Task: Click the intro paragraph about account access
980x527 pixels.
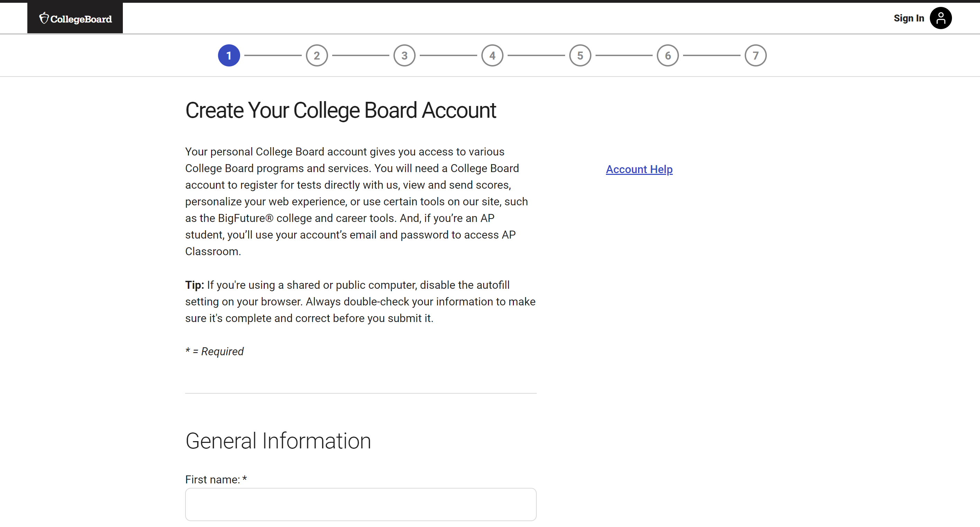Action: pos(356,202)
